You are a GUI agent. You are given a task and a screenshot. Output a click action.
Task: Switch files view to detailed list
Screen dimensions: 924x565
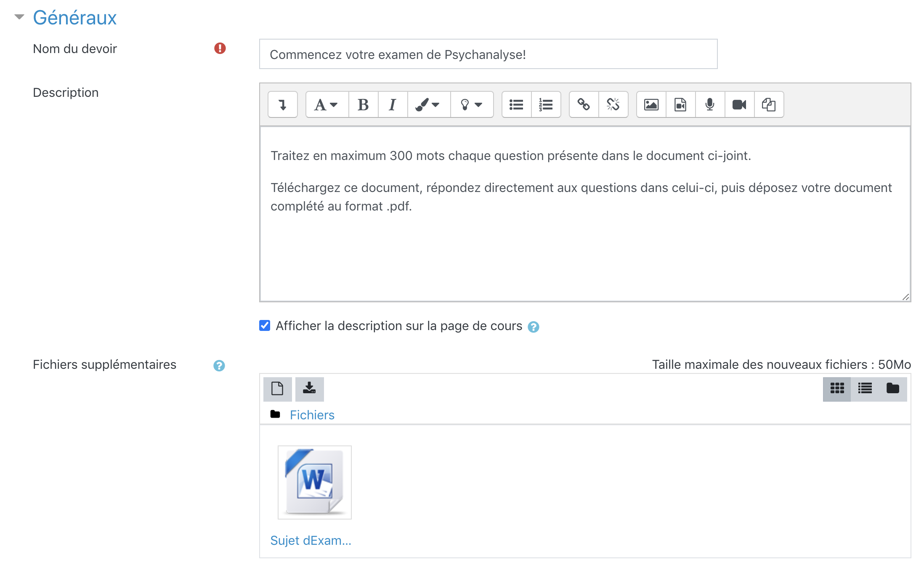(865, 389)
